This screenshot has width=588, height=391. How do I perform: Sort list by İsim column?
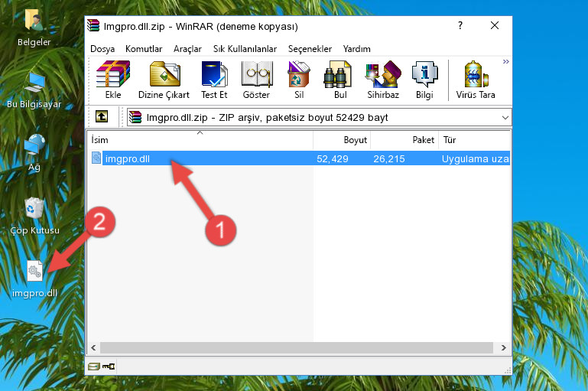(x=200, y=140)
